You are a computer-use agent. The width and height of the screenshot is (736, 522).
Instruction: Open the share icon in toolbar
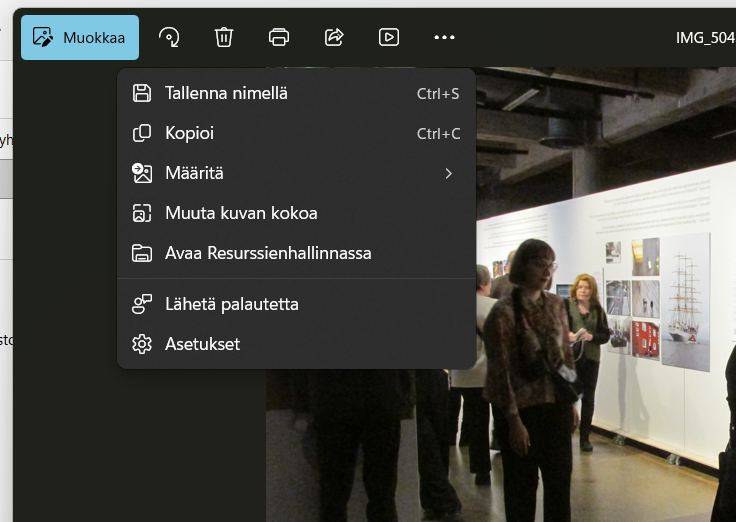pos(334,37)
